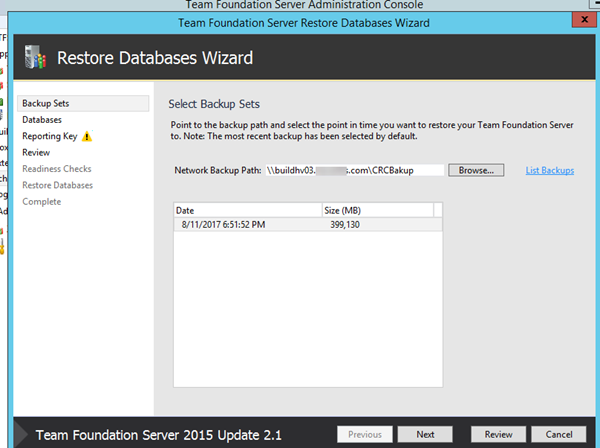The image size is (600, 448).
Task: Click the List Backups link
Action: (549, 170)
